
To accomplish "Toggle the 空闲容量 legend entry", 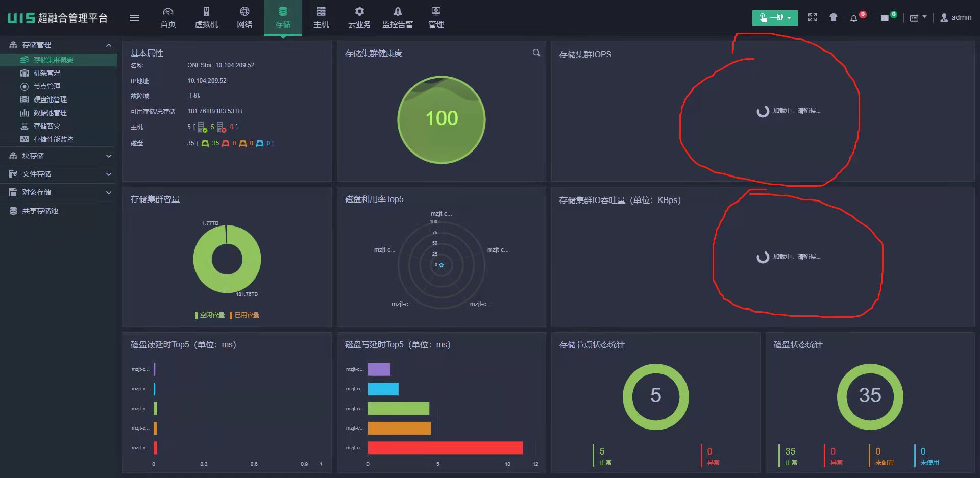I will (x=210, y=315).
